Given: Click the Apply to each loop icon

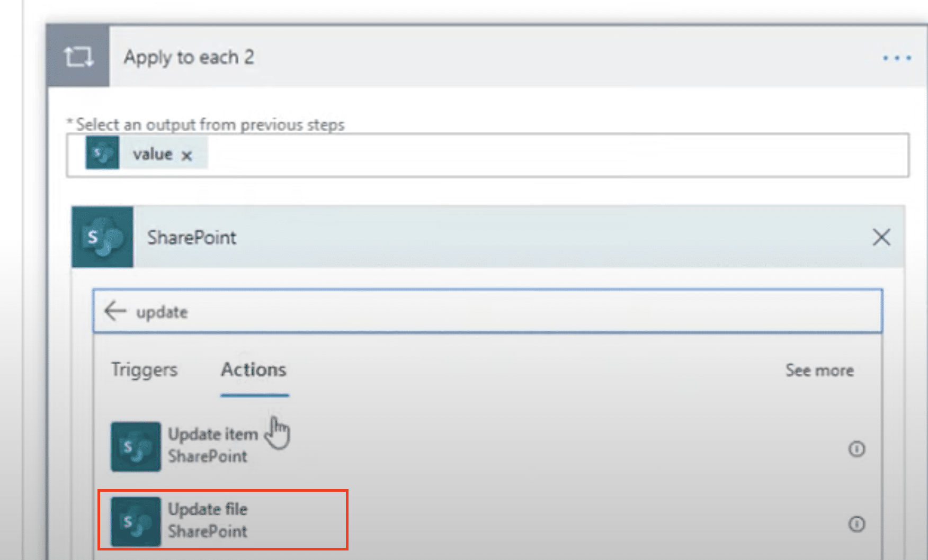Looking at the screenshot, I should tap(78, 56).
